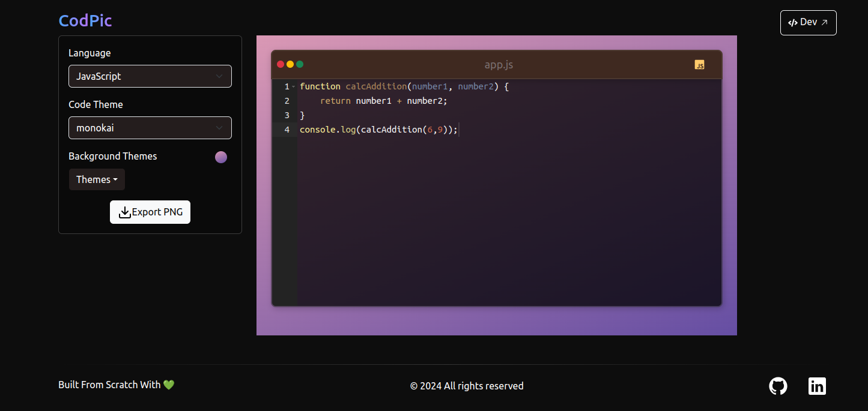This screenshot has width=868, height=411.
Task: Click the Export PNG button
Action: pos(150,212)
